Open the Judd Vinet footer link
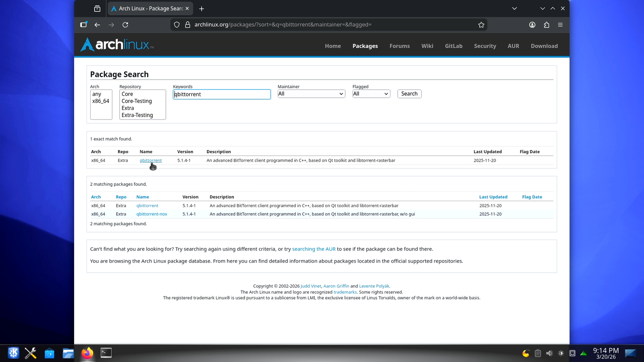644x362 pixels. click(311, 286)
